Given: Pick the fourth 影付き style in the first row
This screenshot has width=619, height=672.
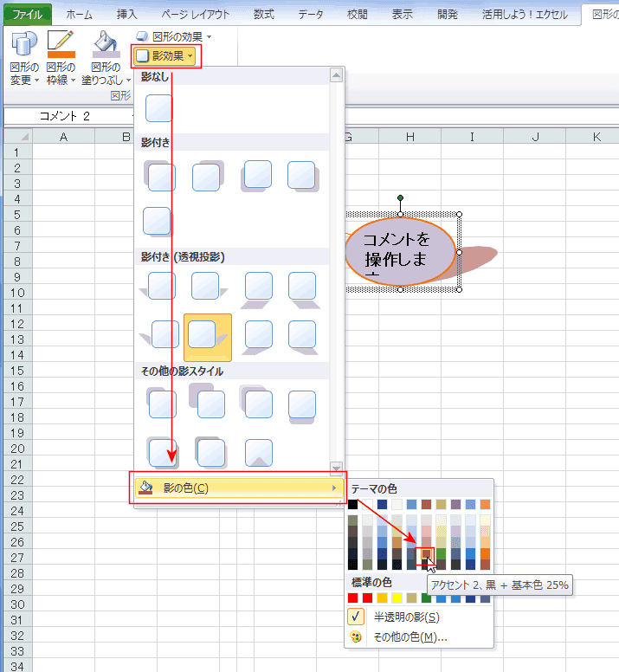Looking at the screenshot, I should (303, 176).
